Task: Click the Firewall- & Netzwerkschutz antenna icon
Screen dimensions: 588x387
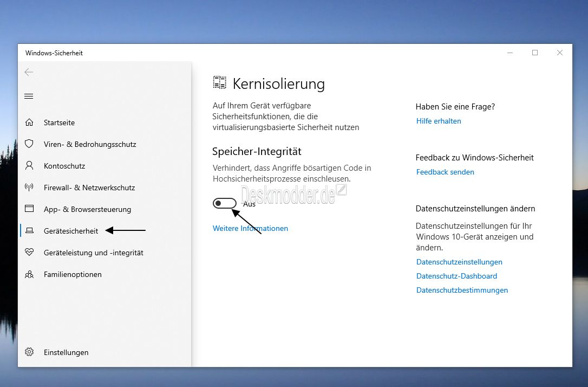Action: [29, 188]
